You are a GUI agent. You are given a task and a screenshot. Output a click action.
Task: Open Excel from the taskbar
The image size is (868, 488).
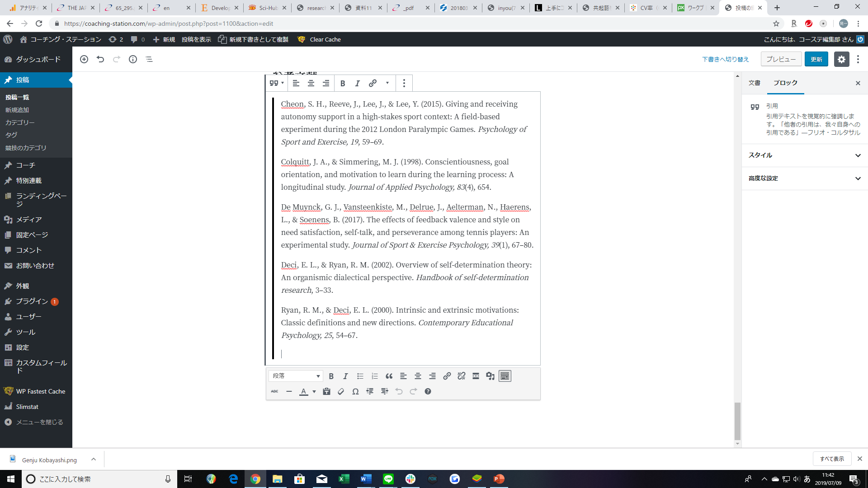(x=344, y=479)
